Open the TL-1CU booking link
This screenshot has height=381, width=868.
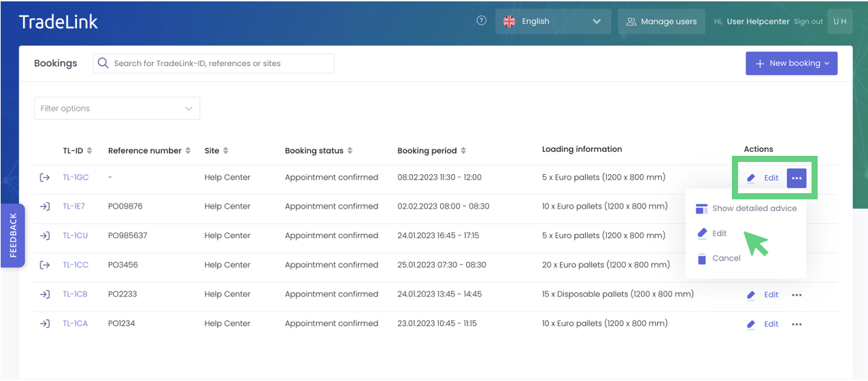(x=76, y=236)
